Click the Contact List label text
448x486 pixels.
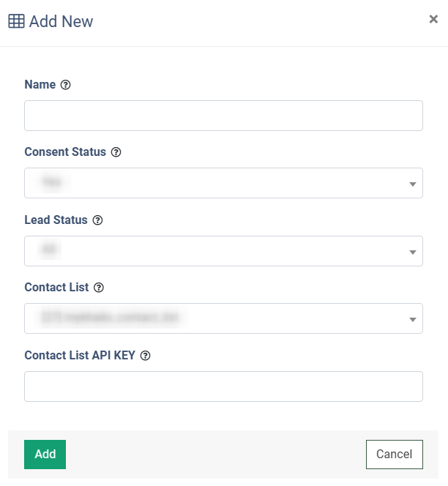56,288
